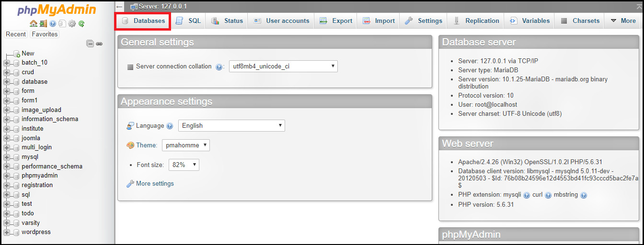Open the Import tab
The width and height of the screenshot is (644, 245).
point(379,21)
